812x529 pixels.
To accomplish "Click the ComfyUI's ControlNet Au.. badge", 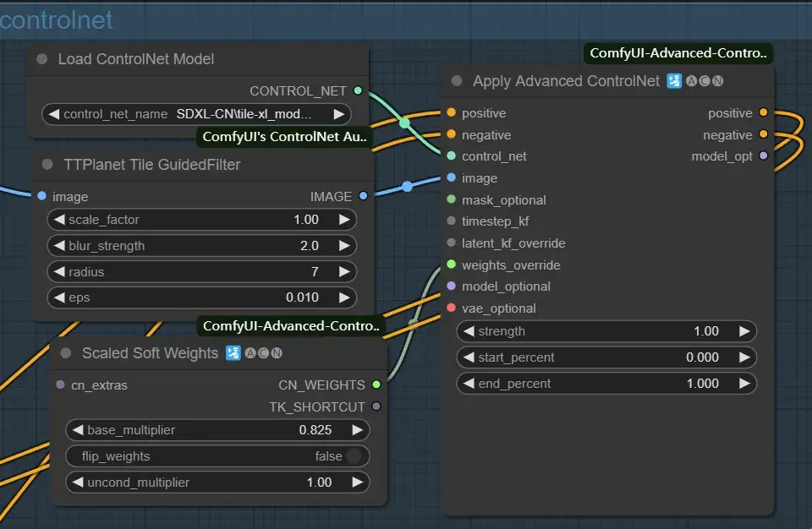I will click(x=284, y=137).
